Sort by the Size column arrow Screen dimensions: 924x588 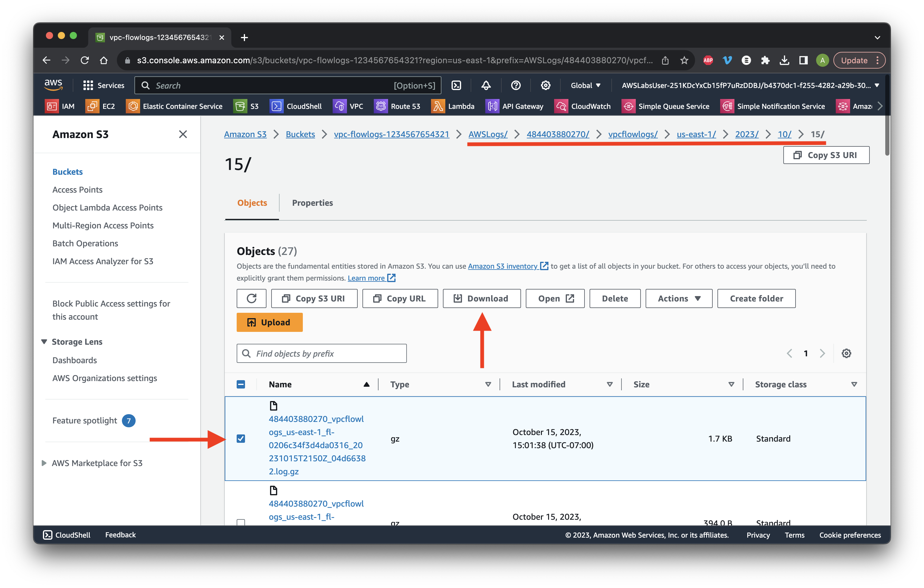(731, 384)
